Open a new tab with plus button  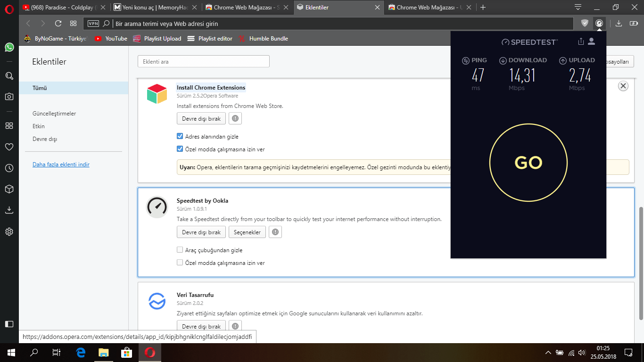(x=483, y=7)
